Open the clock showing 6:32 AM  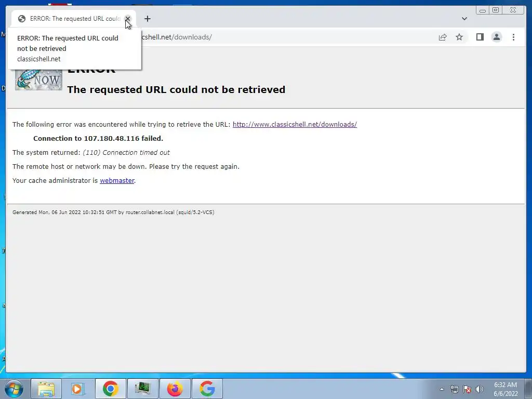[x=506, y=389]
